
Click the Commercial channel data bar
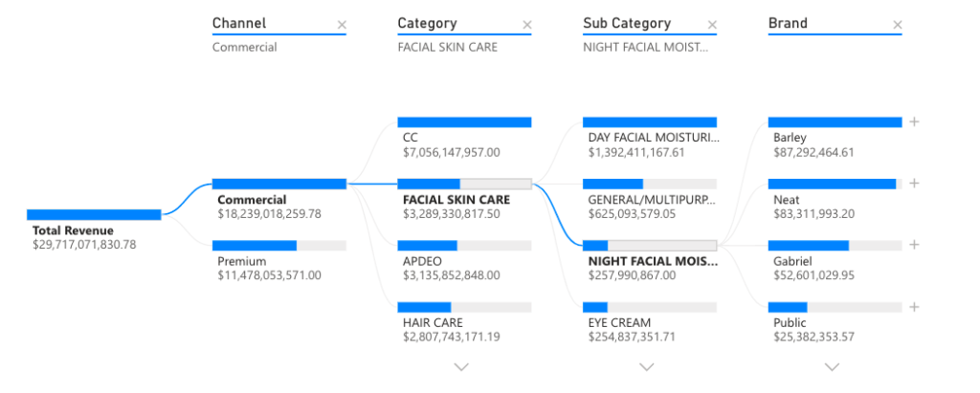278,184
